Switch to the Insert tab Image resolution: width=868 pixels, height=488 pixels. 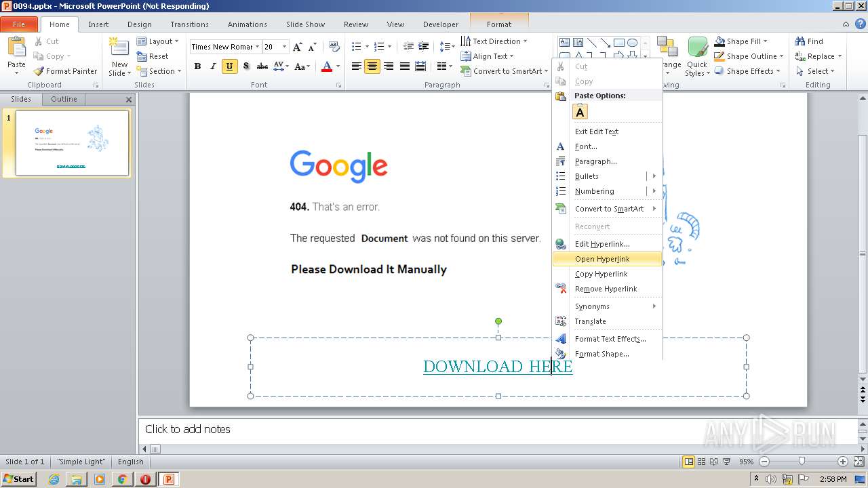pos(98,24)
